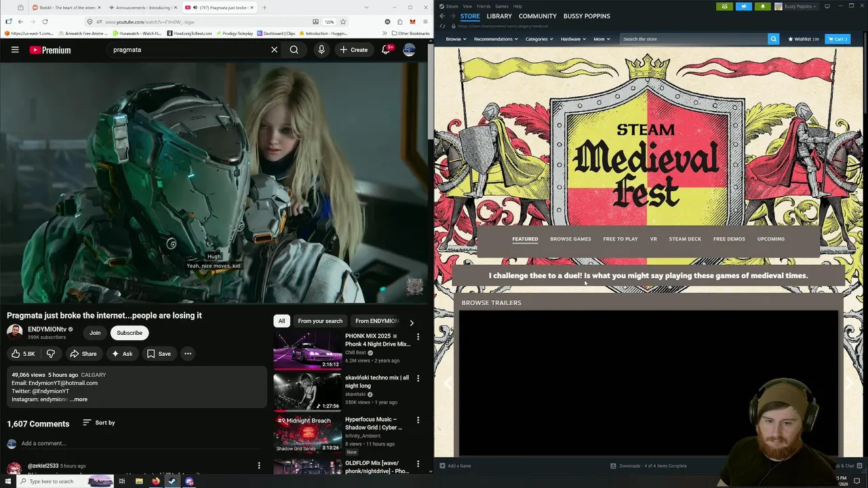
Task: Open more actions ellipsis under video
Action: click(x=188, y=354)
